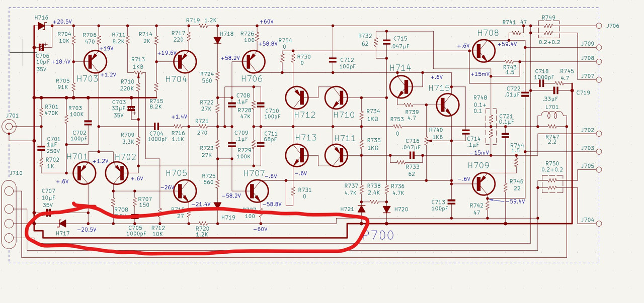644x303 pixels.
Task: Select the C712 reference label
Action: [x=347, y=60]
